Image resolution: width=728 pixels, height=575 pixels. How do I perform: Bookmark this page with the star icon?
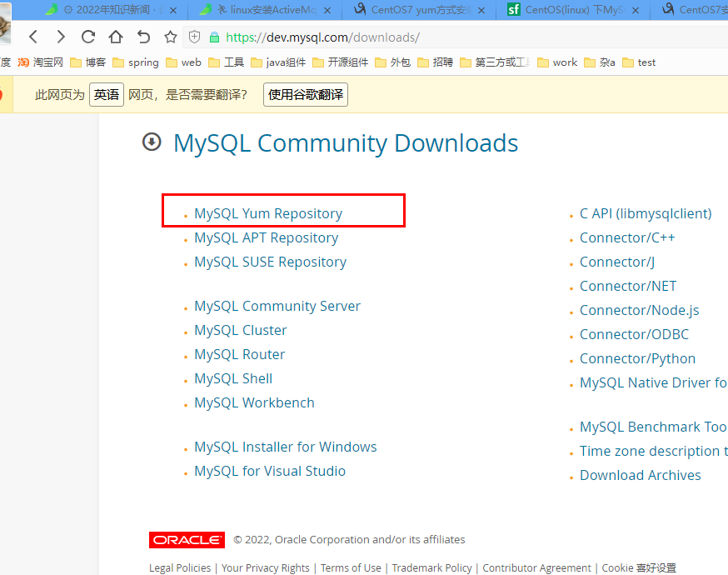[171, 37]
